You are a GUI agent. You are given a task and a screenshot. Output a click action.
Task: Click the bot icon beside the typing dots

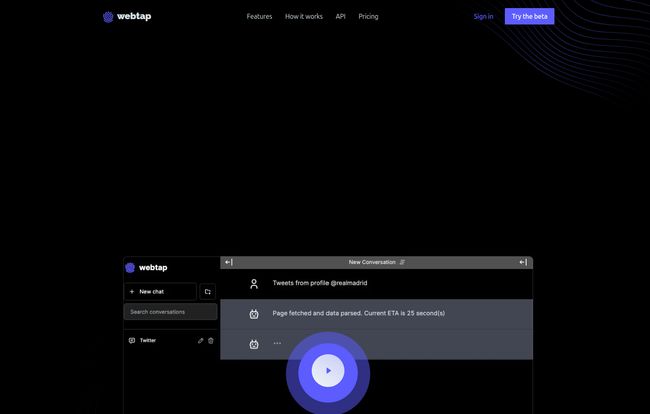tap(254, 344)
